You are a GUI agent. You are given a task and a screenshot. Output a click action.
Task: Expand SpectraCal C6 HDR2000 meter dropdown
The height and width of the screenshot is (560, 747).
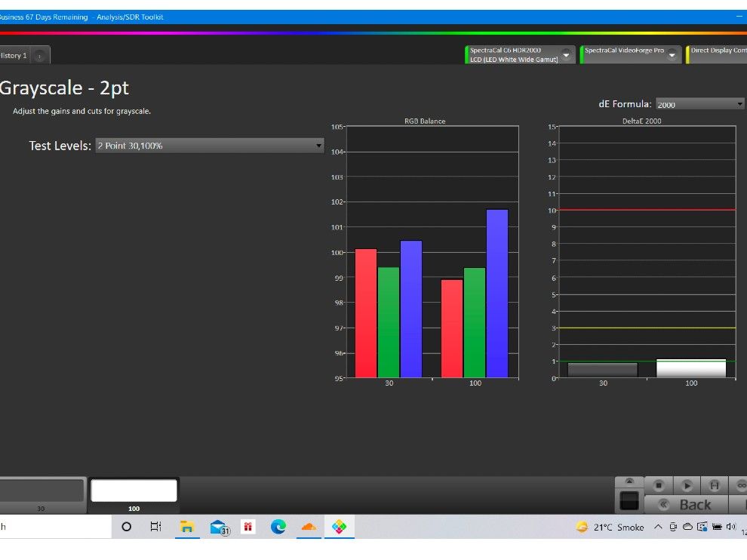point(566,55)
